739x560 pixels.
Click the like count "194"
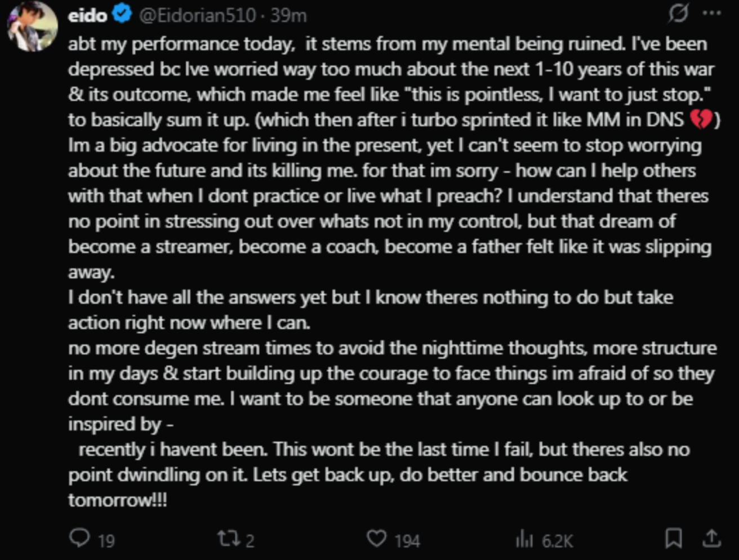[x=407, y=541]
